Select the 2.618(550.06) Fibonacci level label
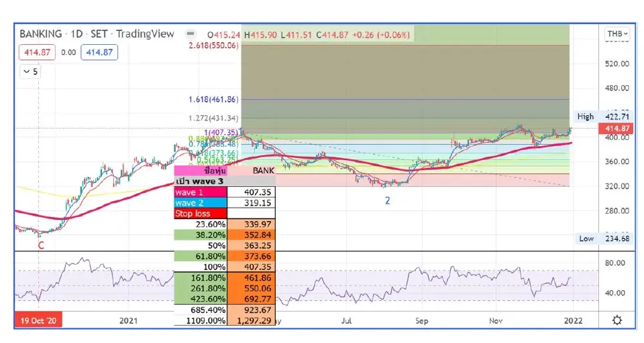 (213, 46)
